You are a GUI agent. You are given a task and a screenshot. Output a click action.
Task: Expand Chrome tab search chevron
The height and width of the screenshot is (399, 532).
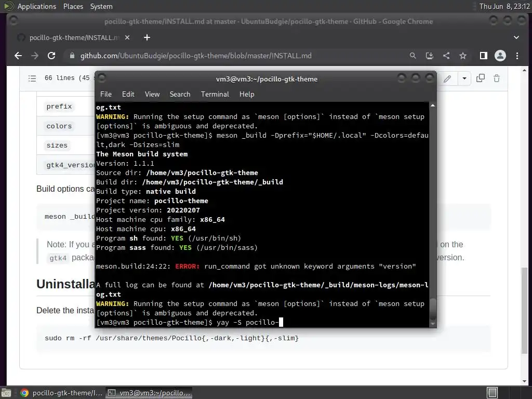click(516, 37)
